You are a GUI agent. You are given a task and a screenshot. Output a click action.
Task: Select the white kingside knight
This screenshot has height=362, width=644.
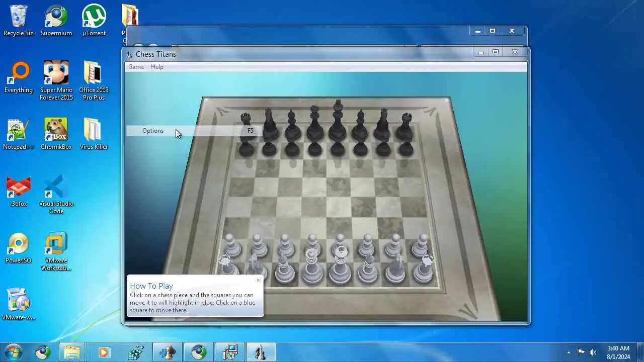coord(396,267)
